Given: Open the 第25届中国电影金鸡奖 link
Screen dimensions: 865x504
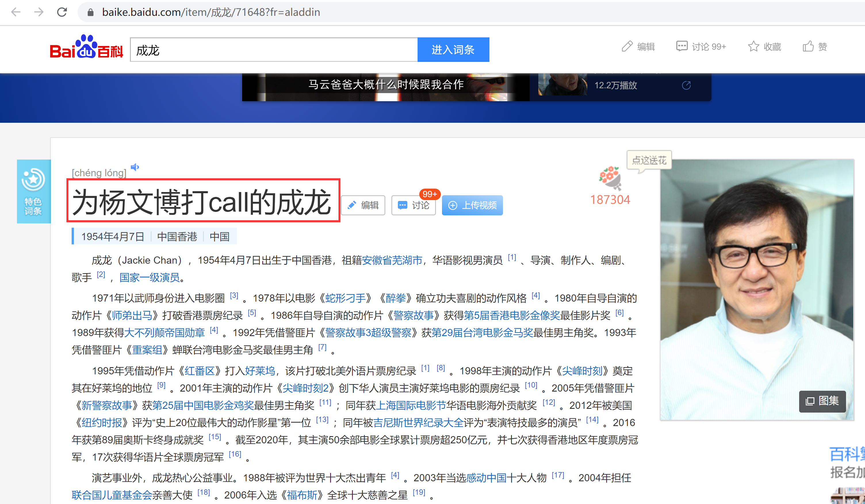Looking at the screenshot, I should (x=203, y=406).
